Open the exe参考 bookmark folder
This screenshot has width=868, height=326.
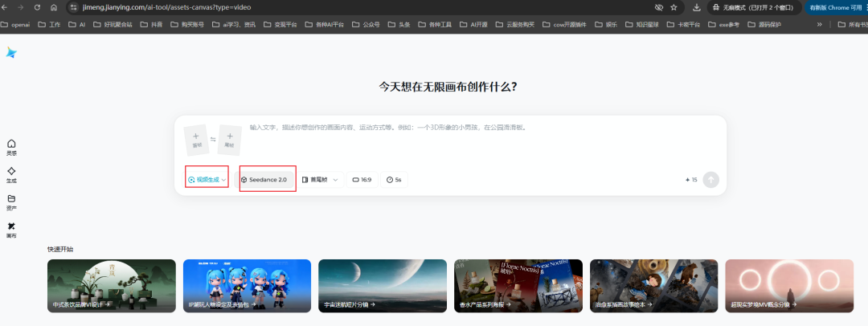tap(723, 24)
